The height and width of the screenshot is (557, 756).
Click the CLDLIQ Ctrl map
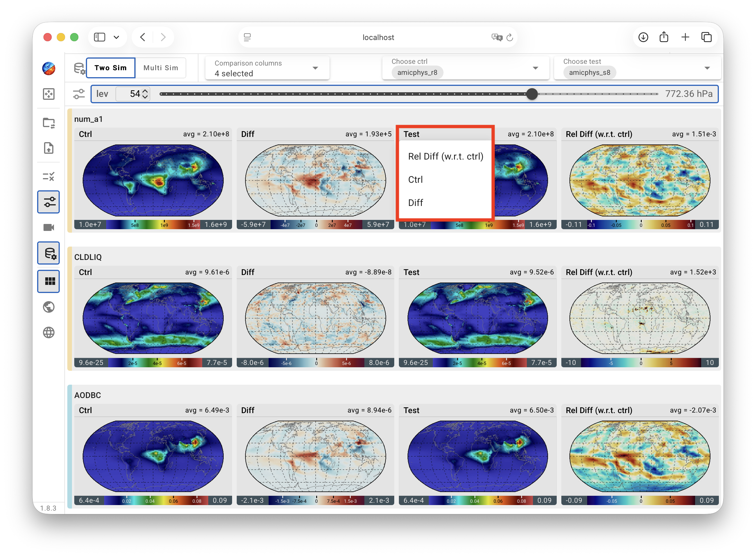coord(153,318)
